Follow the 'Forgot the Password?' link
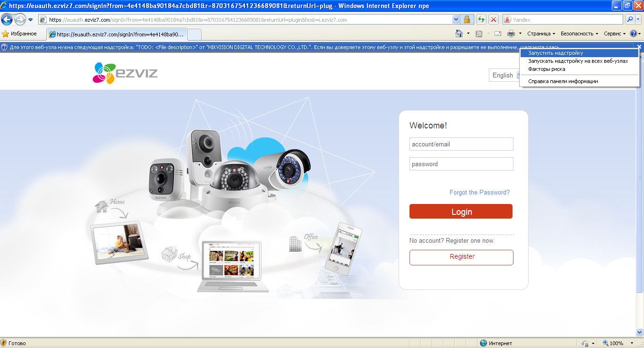 479,193
